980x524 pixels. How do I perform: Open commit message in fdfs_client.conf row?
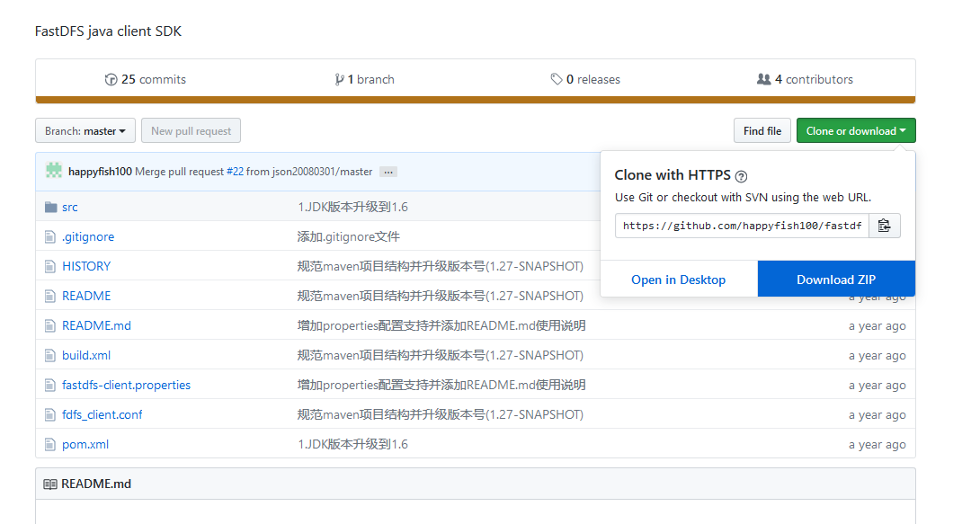440,414
